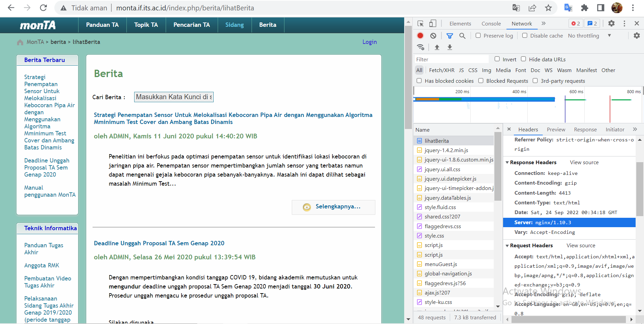Click the share page icon
Screen dimensions: 644x324
[532, 8]
